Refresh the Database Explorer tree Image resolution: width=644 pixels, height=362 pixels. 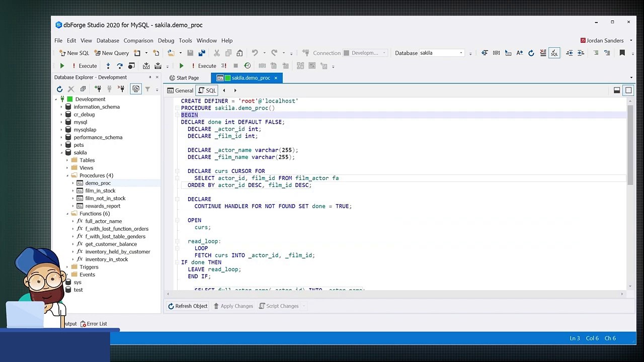point(59,89)
